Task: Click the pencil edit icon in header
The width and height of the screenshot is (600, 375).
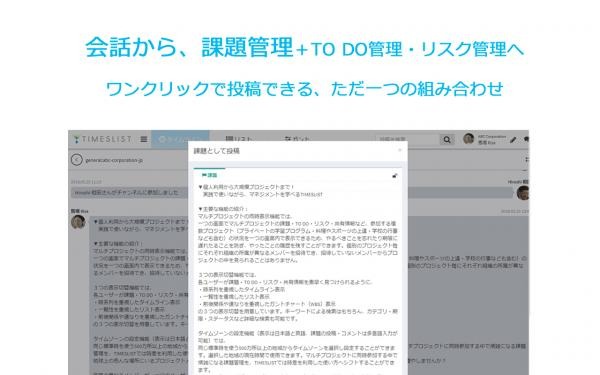Action: click(513, 140)
